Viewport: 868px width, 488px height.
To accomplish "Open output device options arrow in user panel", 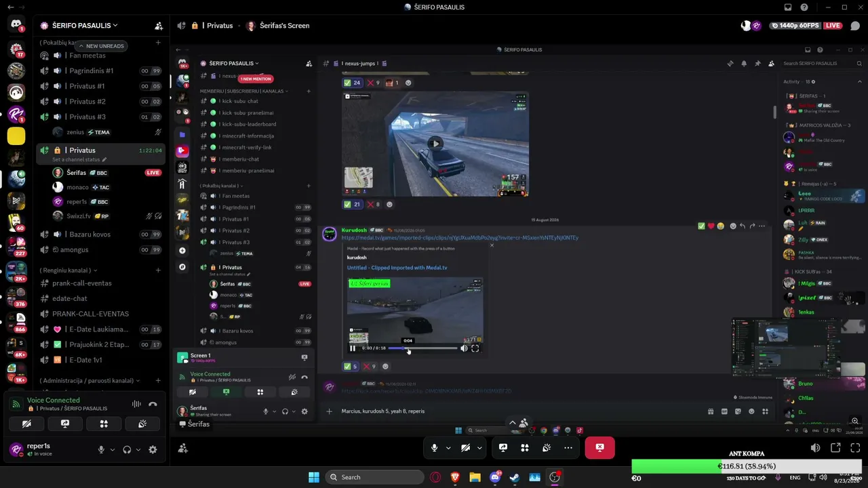I will pyautogui.click(x=138, y=449).
